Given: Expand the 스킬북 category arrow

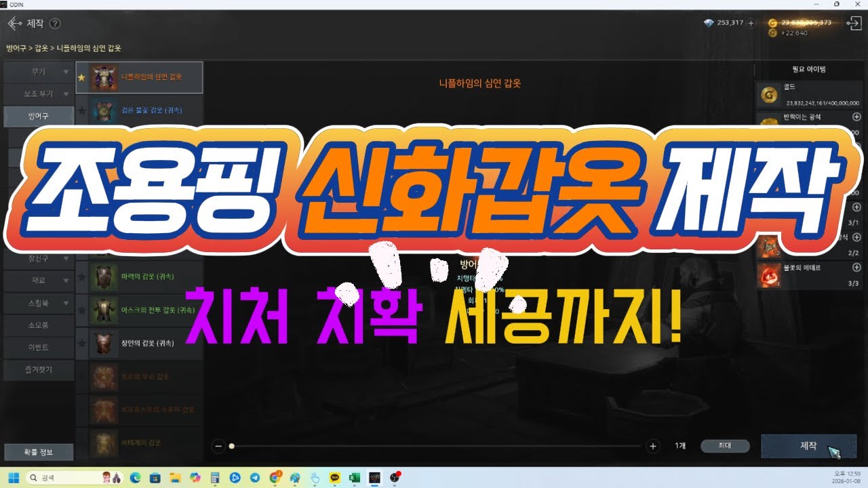Looking at the screenshot, I should 66,302.
